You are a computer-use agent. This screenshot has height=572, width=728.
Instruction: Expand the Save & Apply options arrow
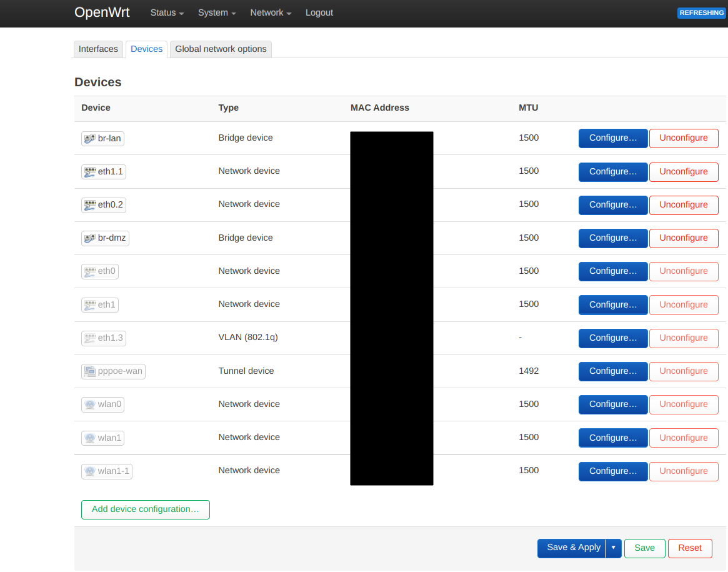point(613,548)
